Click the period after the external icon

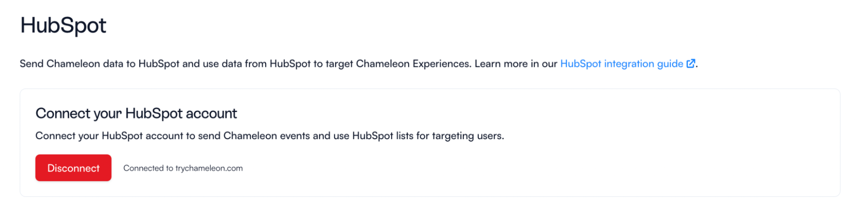point(697,66)
